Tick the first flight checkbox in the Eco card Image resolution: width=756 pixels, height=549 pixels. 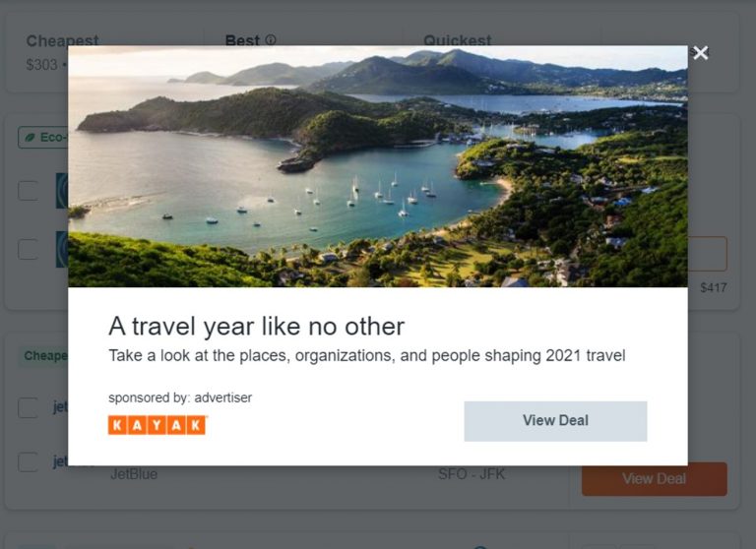coord(29,191)
